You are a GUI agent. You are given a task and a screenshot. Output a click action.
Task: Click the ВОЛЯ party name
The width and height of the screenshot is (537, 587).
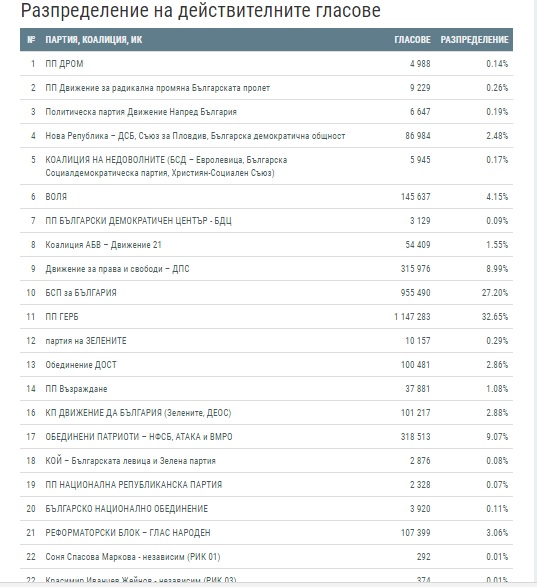(x=56, y=197)
